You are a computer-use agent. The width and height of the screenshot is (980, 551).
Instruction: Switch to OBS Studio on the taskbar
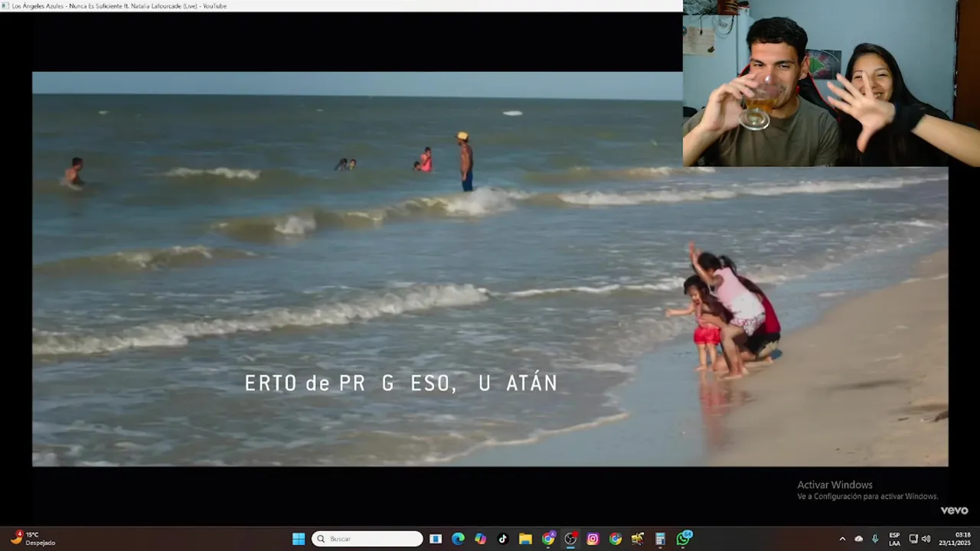point(570,539)
